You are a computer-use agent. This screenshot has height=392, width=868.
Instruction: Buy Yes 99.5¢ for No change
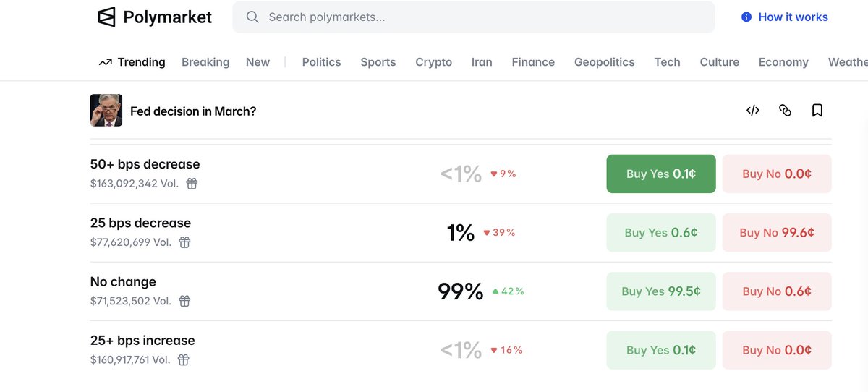(x=661, y=291)
